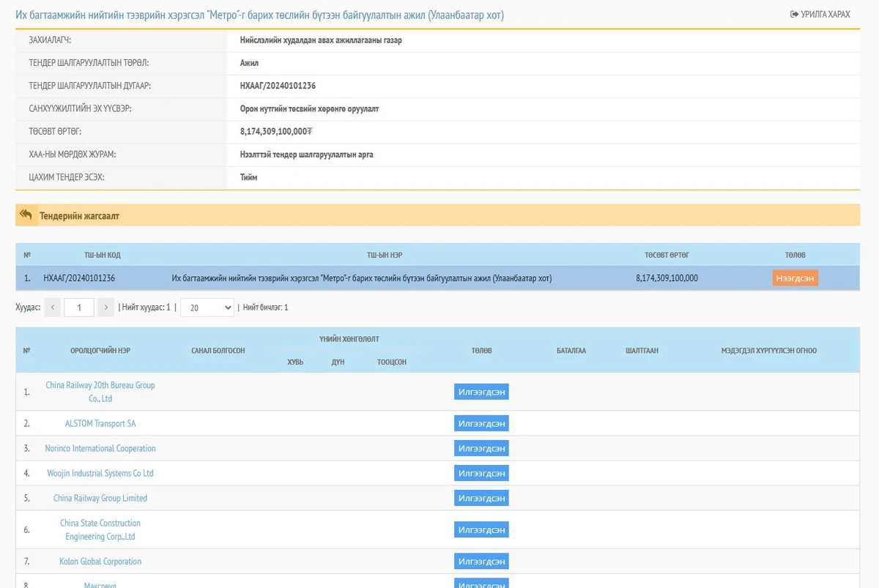
Task: Click Илгээгдсэн button for Kolon Global Corporation
Action: click(481, 562)
